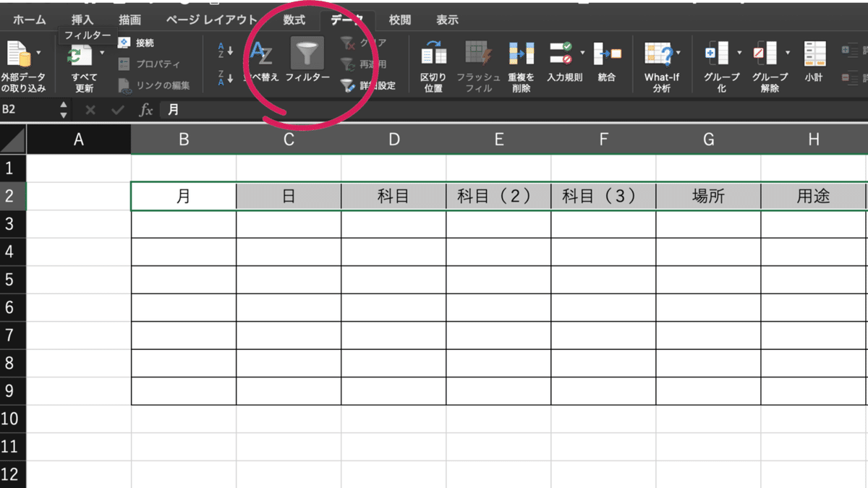Open 接続 connections
The image size is (868, 488).
(x=135, y=43)
